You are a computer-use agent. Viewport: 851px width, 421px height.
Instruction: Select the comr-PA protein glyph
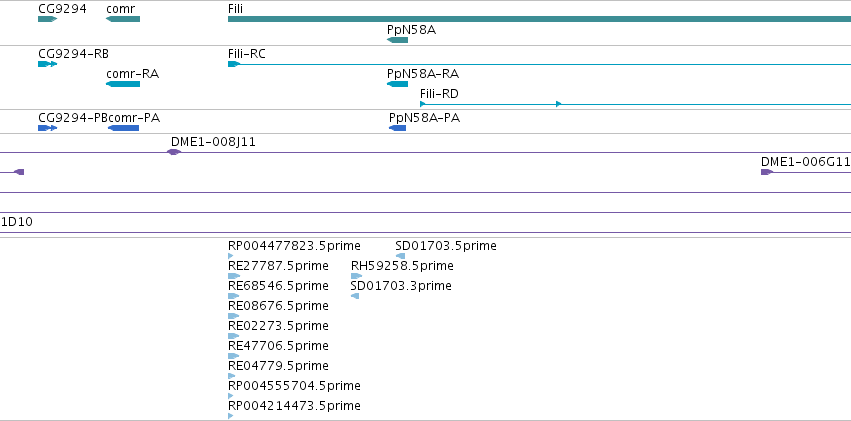pyautogui.click(x=123, y=128)
